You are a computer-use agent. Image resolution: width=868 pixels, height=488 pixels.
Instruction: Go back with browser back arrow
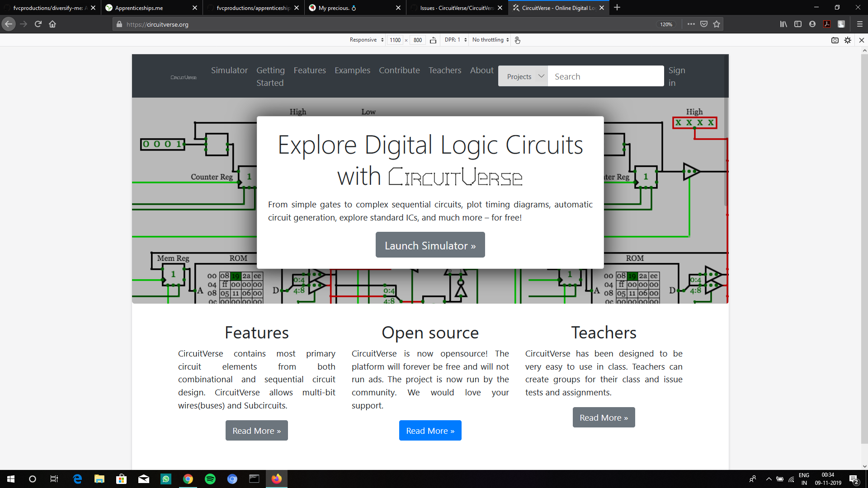[9, 24]
